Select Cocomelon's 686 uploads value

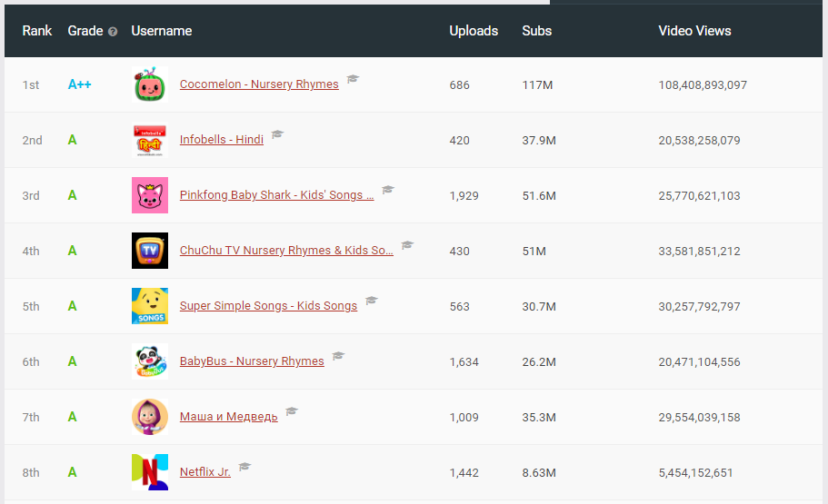459,85
